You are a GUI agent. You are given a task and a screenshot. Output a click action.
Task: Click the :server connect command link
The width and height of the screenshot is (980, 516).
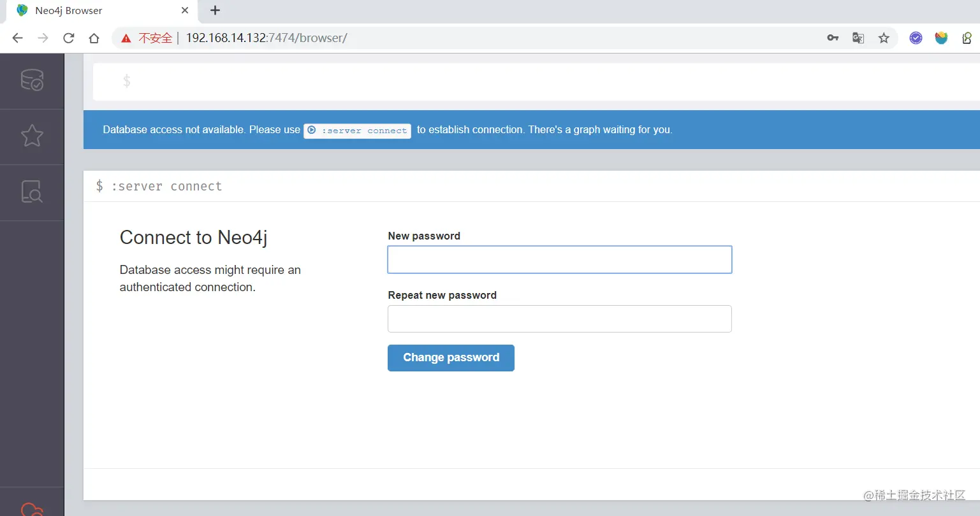coord(357,131)
